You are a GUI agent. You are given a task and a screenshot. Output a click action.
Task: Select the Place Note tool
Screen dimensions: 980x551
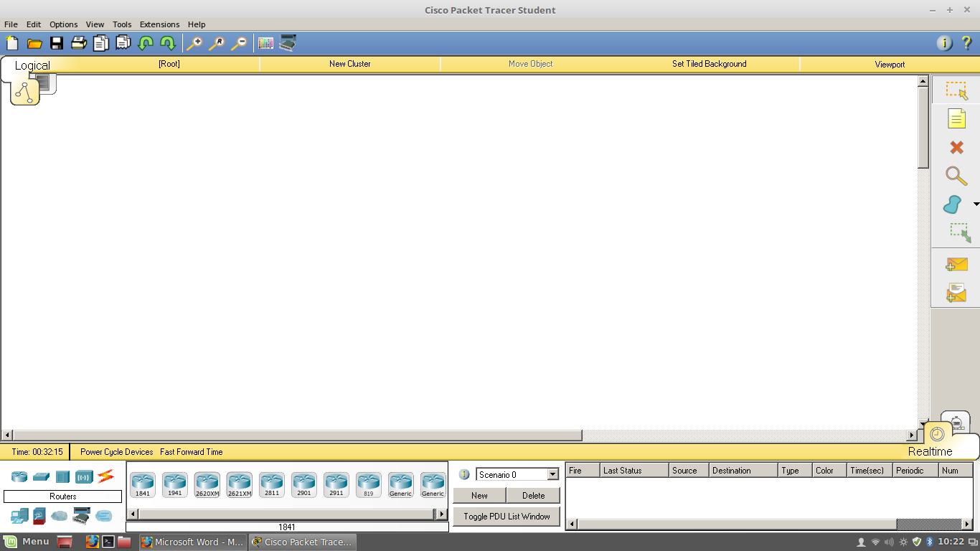956,118
